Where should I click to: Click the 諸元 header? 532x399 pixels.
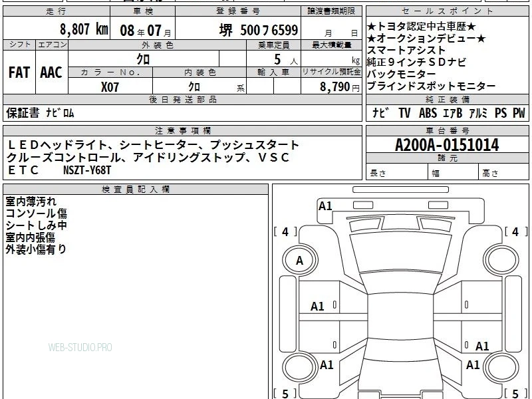tap(447, 158)
